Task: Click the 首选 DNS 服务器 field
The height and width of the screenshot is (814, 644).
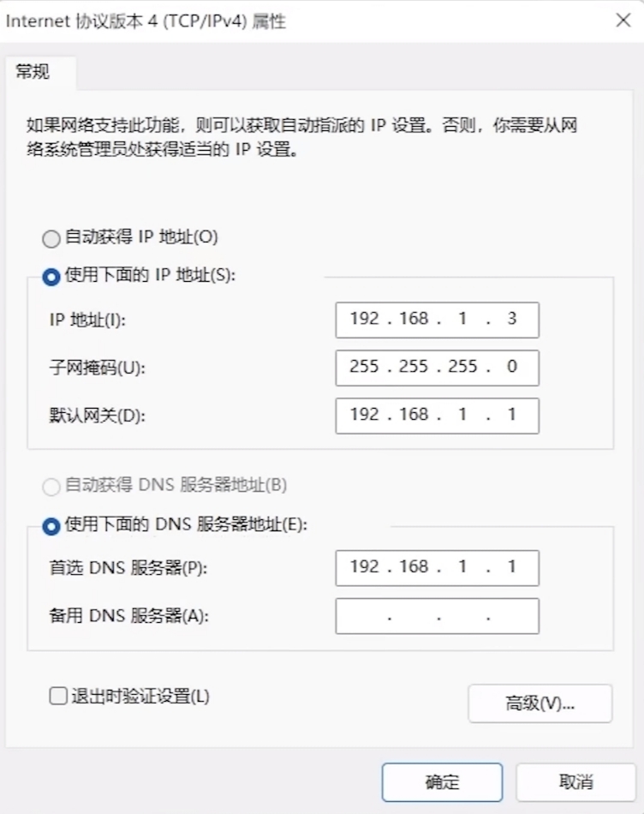Action: [437, 568]
